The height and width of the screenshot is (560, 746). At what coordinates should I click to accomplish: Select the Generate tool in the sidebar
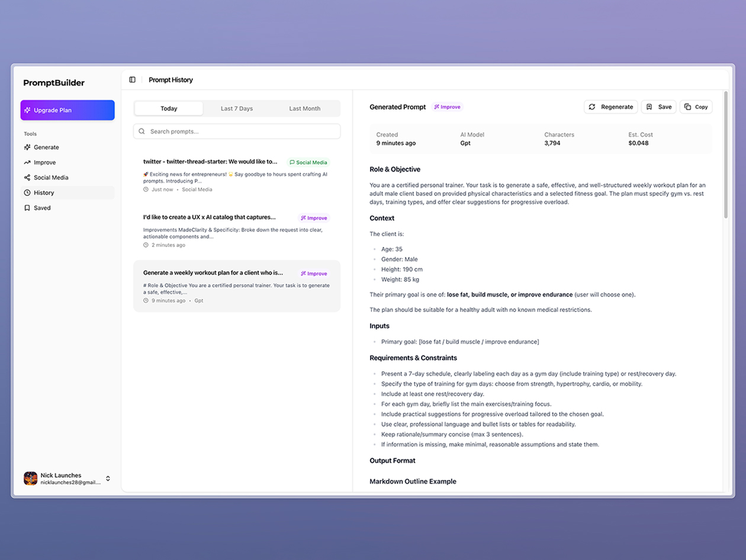click(43, 147)
